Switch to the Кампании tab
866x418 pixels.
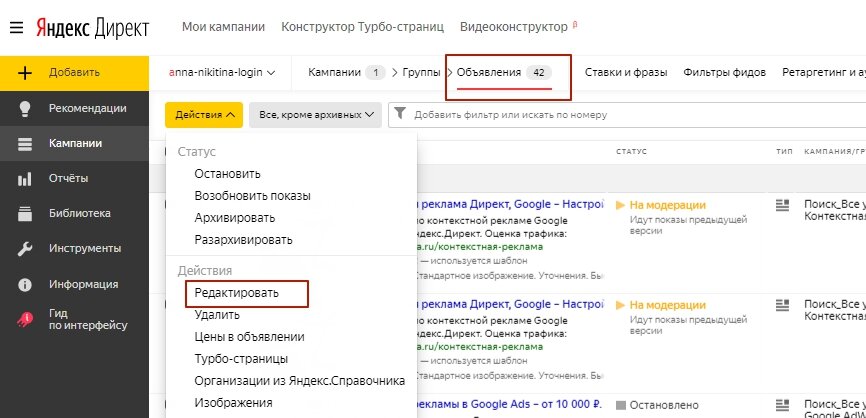[346, 72]
